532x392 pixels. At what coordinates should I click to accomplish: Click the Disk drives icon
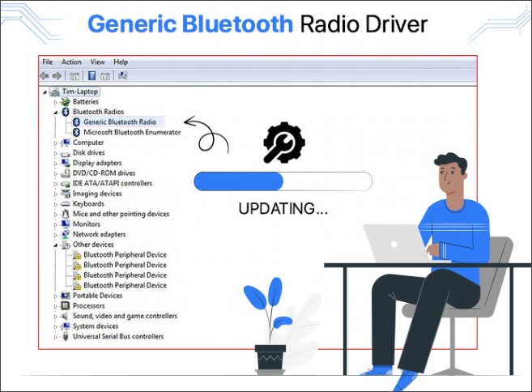tap(65, 153)
